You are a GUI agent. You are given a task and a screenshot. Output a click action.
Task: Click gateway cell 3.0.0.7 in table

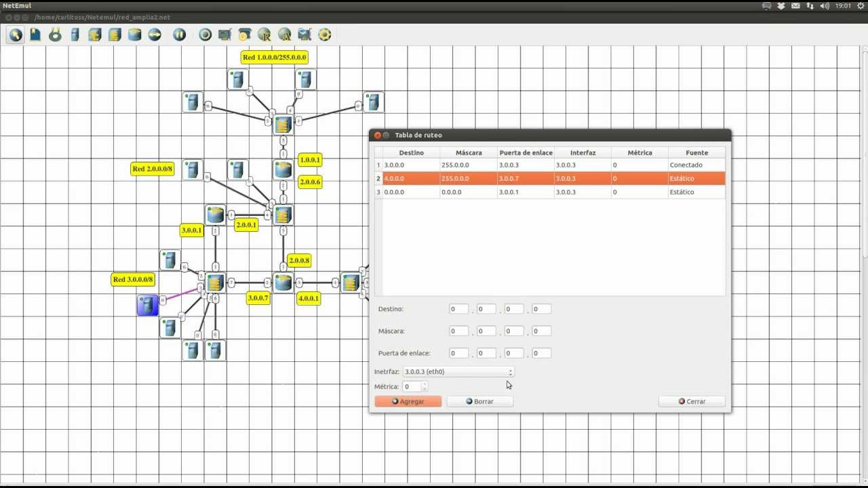(x=526, y=178)
